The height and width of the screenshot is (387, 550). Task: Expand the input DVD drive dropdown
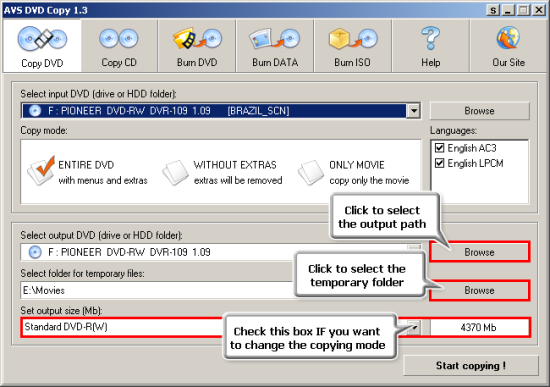[x=414, y=111]
